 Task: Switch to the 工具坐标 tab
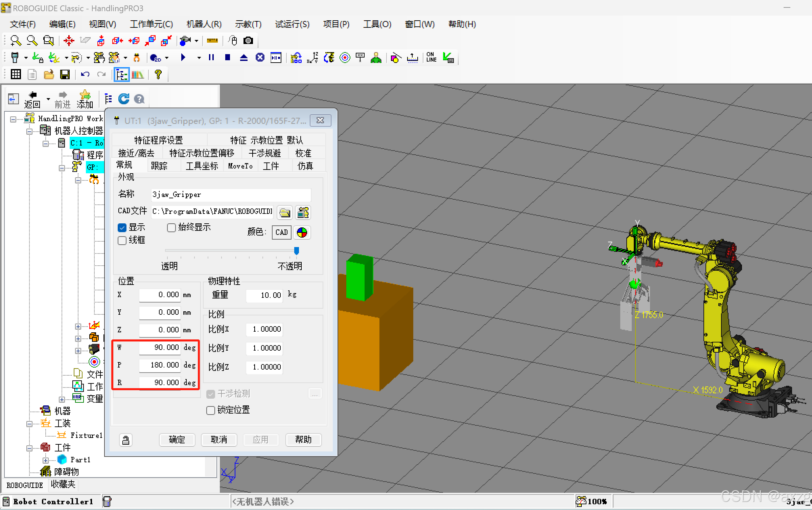coord(202,166)
